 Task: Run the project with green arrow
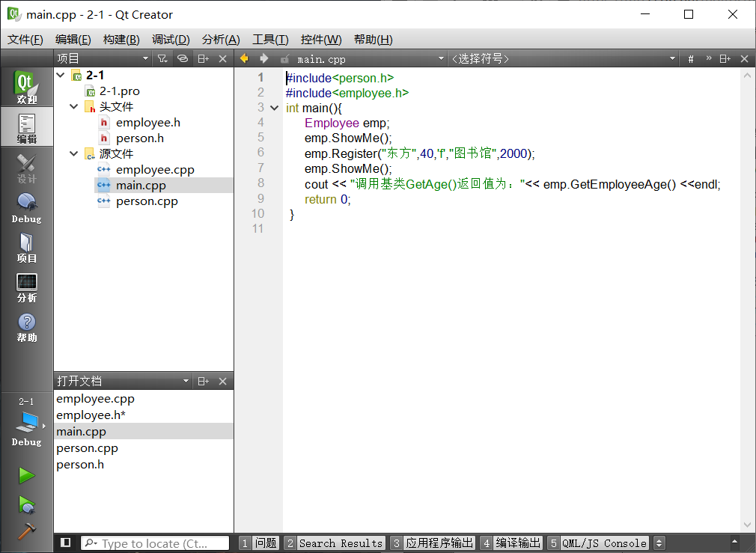pyautogui.click(x=26, y=476)
